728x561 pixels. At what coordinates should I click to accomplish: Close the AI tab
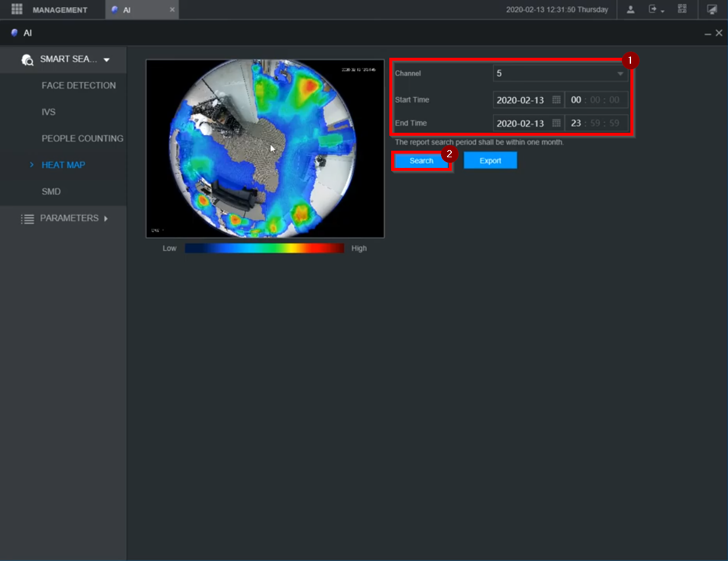click(172, 10)
